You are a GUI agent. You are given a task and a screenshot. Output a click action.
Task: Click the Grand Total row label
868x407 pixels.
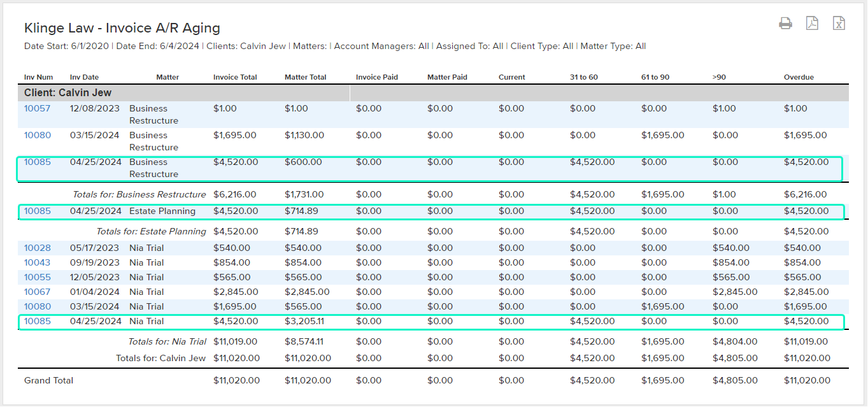[48, 380]
